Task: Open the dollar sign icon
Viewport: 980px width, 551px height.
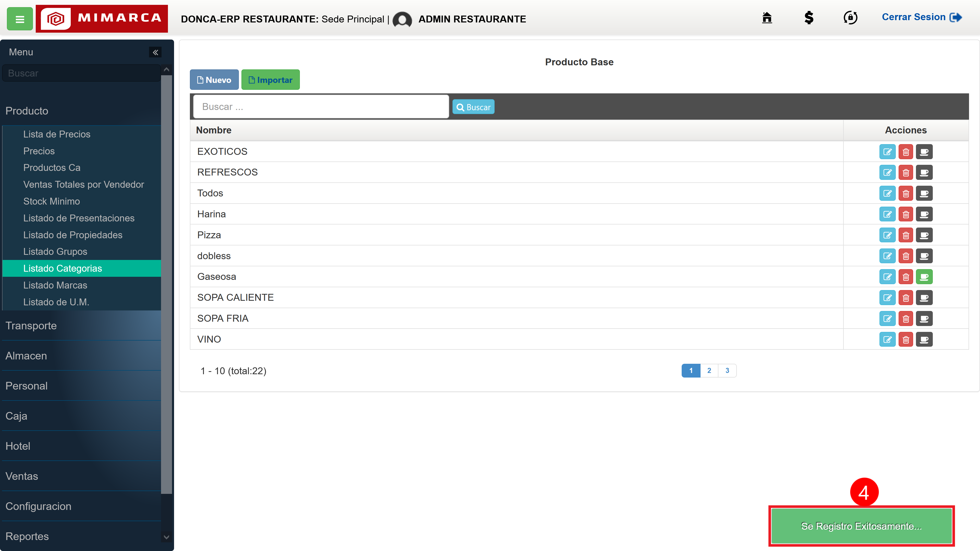Action: pos(809,18)
